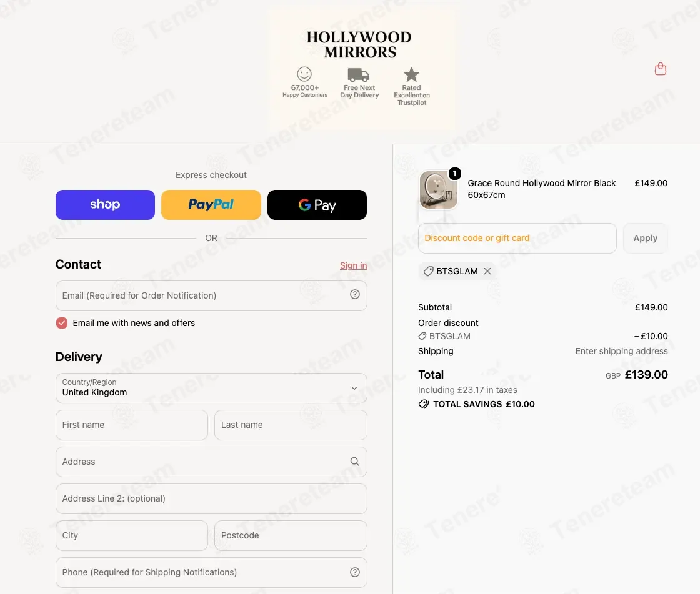Click the order discount amount −£10.00
This screenshot has height=594, width=700.
coord(651,336)
